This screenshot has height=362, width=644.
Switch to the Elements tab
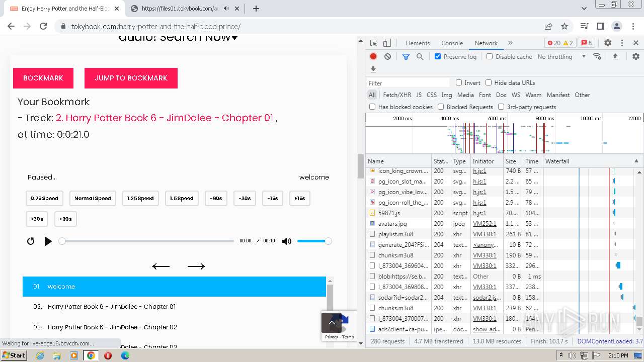(418, 43)
